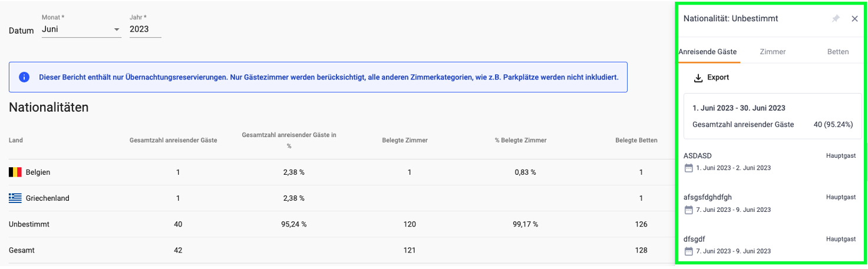The width and height of the screenshot is (868, 269).
Task: Click the Export download icon
Action: 698,78
